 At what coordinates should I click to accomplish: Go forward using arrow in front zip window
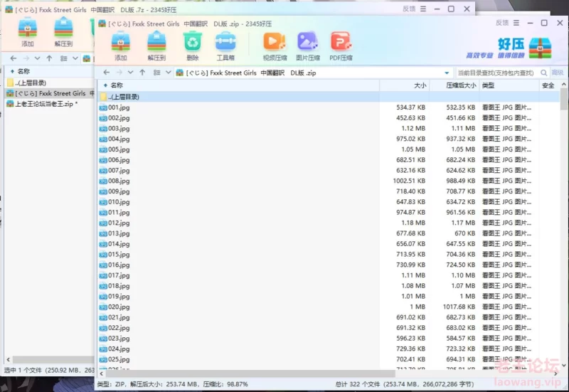[x=119, y=73]
